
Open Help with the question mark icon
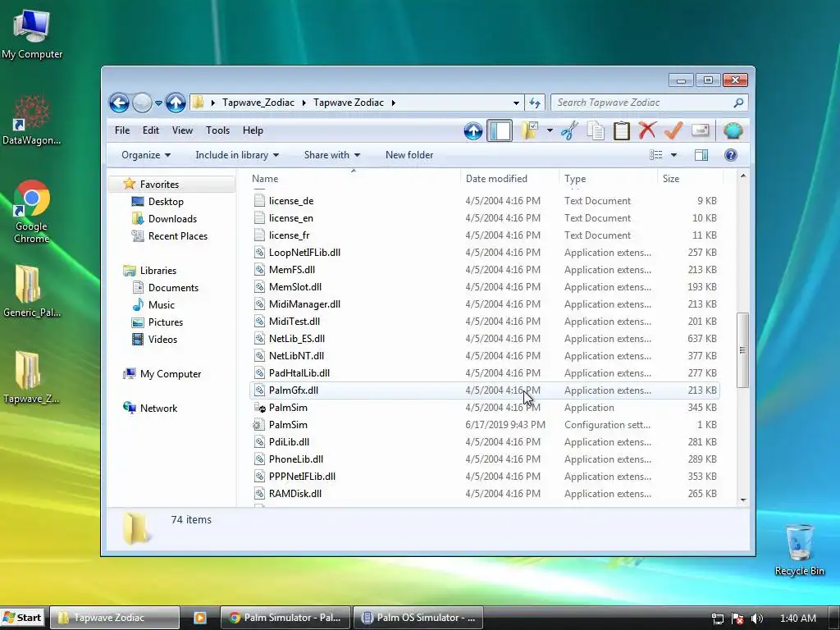pos(731,155)
